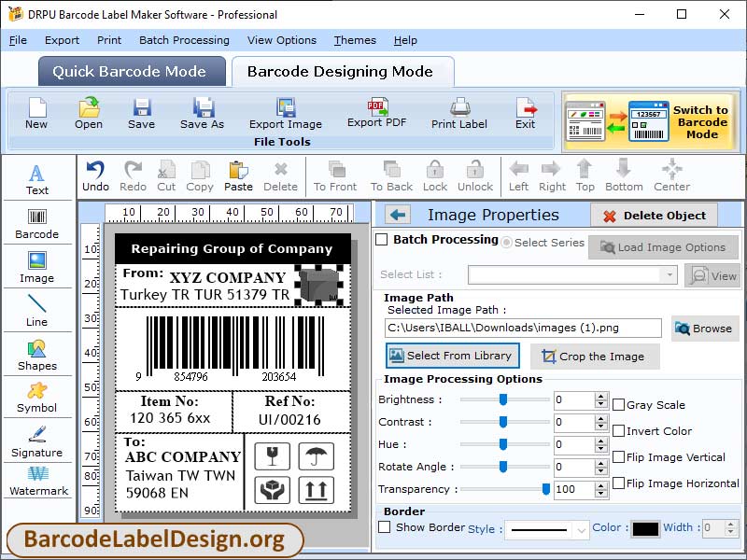Click the Paste toolbar icon

point(238,175)
